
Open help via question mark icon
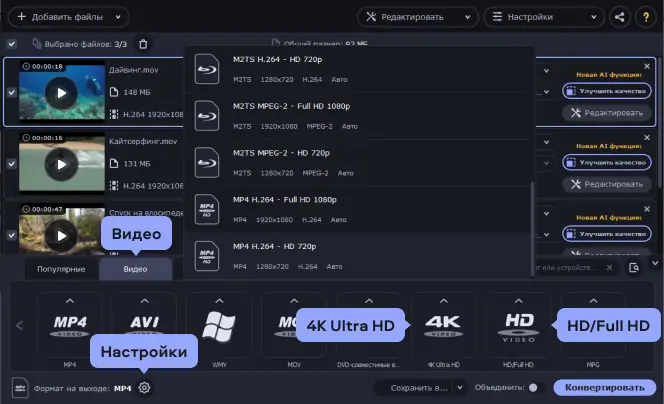pyautogui.click(x=646, y=17)
